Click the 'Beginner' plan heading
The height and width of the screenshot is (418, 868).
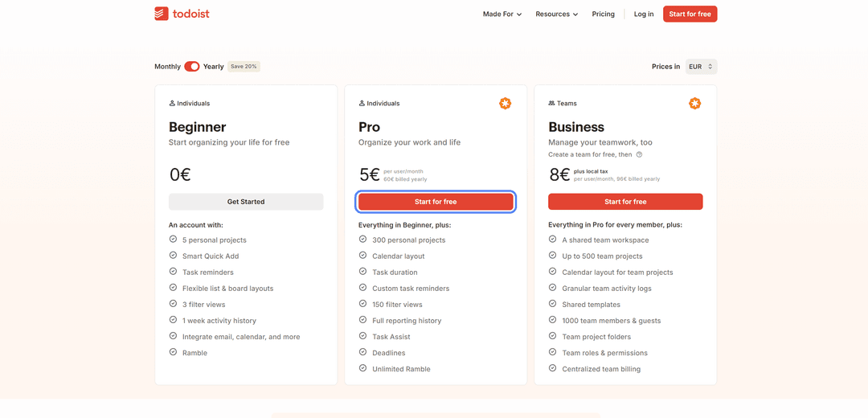pos(198,127)
